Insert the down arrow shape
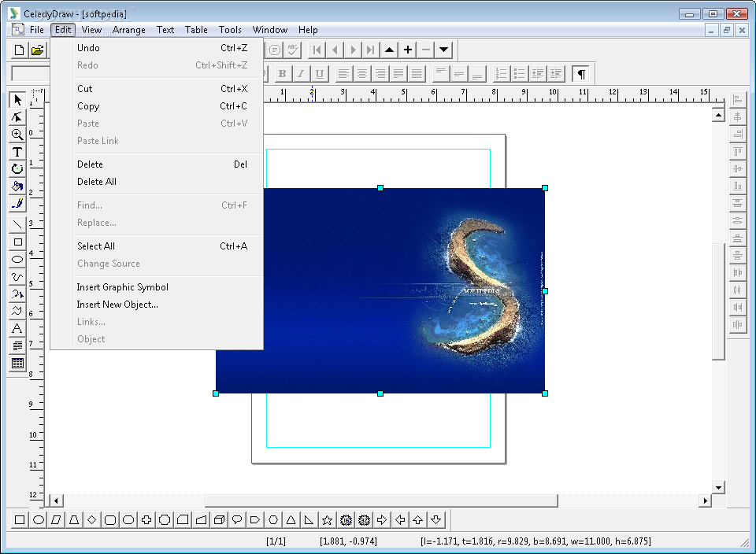The height and width of the screenshot is (554, 756). coord(435,520)
